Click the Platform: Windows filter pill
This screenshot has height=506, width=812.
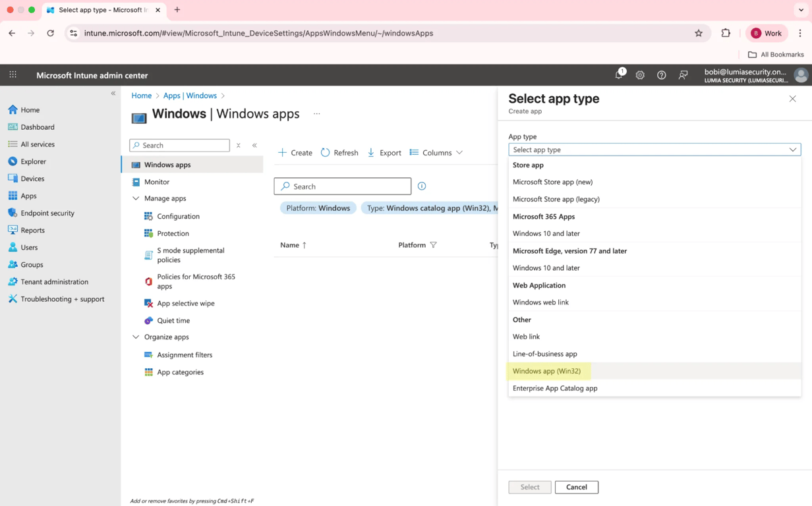[318, 208]
